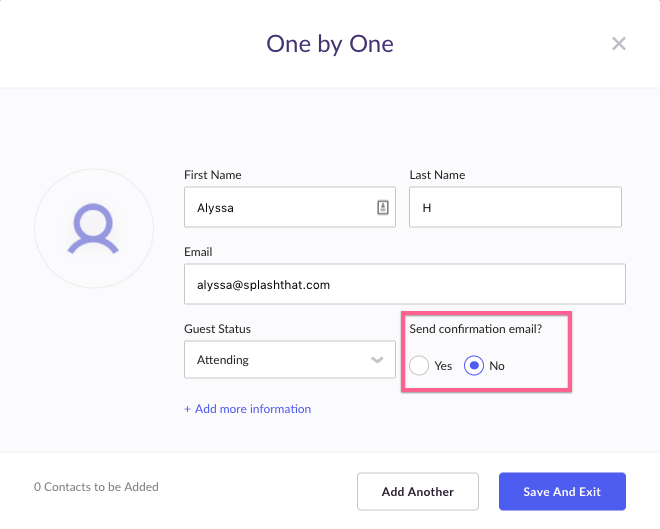
Task: Click the contact autofill icon in First Name
Action: 383,207
